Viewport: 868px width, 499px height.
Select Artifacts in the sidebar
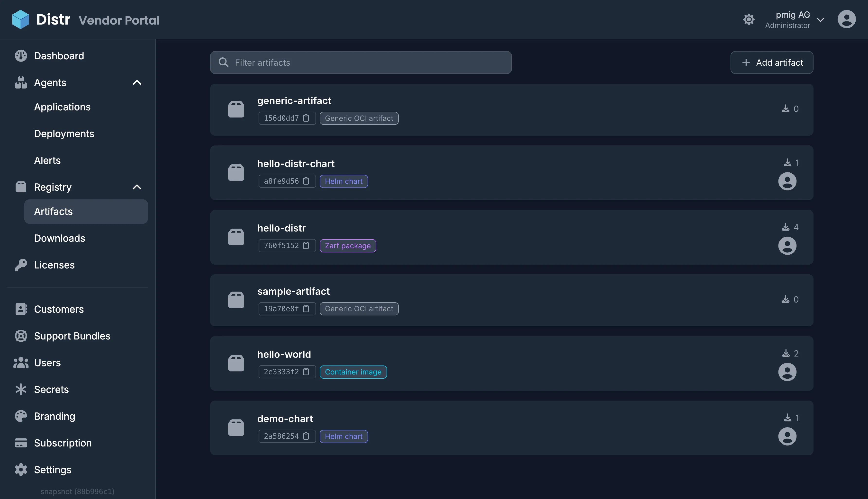tap(86, 212)
